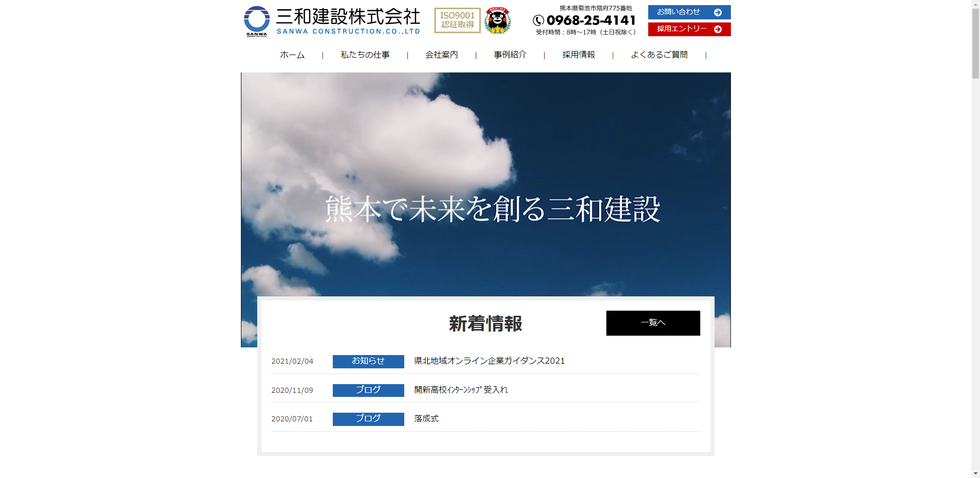Image resolution: width=980 pixels, height=478 pixels.
Task: Click the よくあるご質問 link
Action: click(x=659, y=55)
